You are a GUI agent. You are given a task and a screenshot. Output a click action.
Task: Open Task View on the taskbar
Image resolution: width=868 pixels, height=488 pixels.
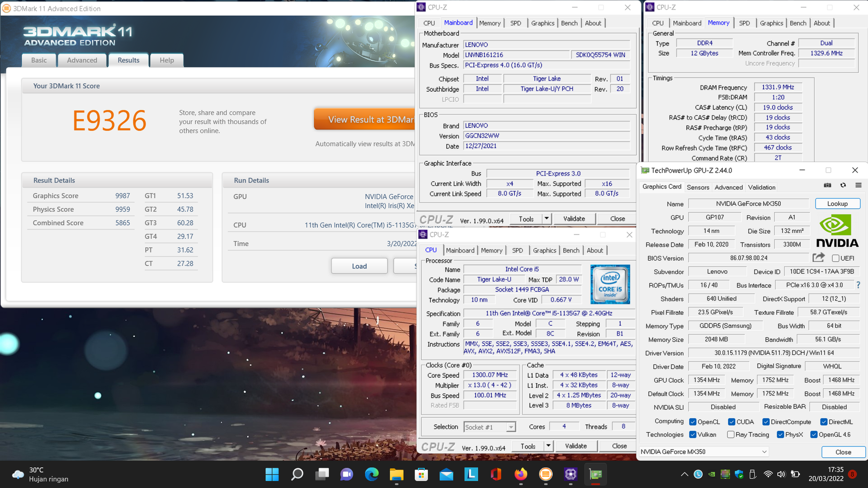click(322, 474)
